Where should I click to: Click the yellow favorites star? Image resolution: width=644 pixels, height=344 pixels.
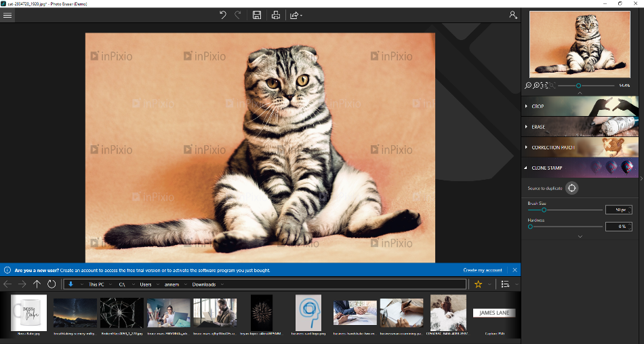(478, 284)
